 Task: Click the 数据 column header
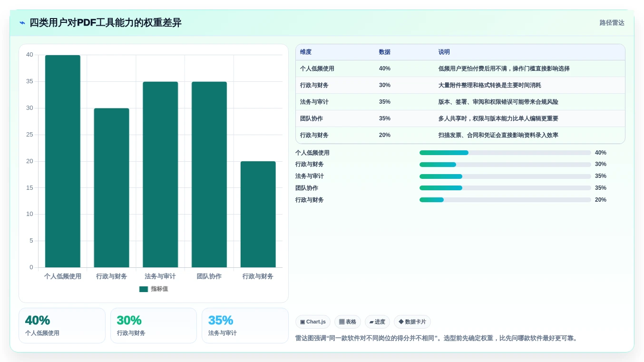click(x=385, y=52)
